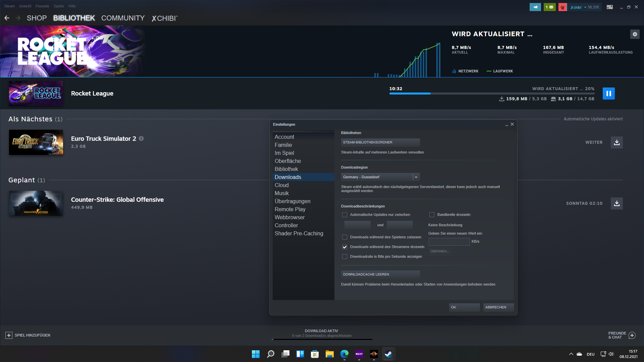Open Friends & Chat
644x362 pixels.
pyautogui.click(x=622, y=335)
